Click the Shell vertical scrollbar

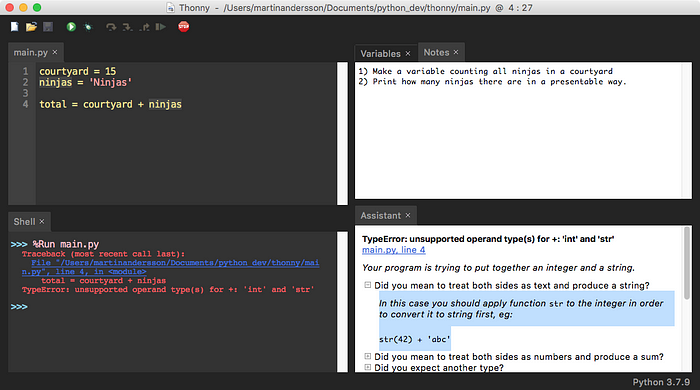point(342,302)
